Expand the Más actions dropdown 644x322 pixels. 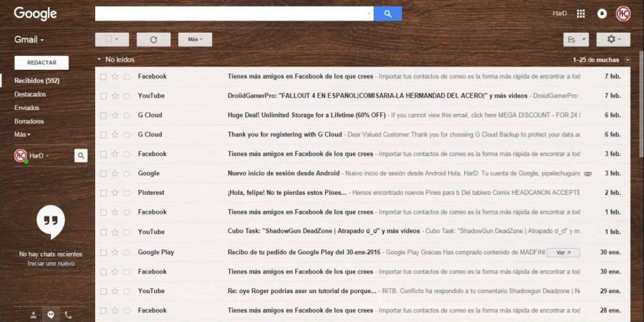click(x=195, y=40)
